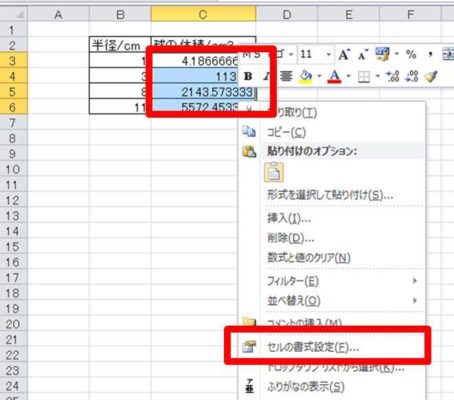The height and width of the screenshot is (400, 454).
Task: Click the Decrease Font Size icon
Action: pyautogui.click(x=363, y=54)
